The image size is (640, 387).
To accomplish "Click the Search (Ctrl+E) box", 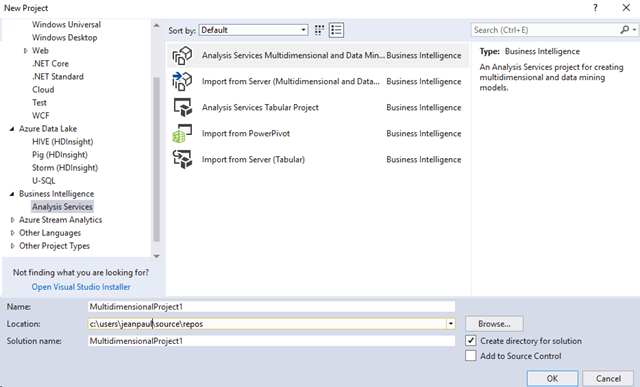I will tap(546, 30).
